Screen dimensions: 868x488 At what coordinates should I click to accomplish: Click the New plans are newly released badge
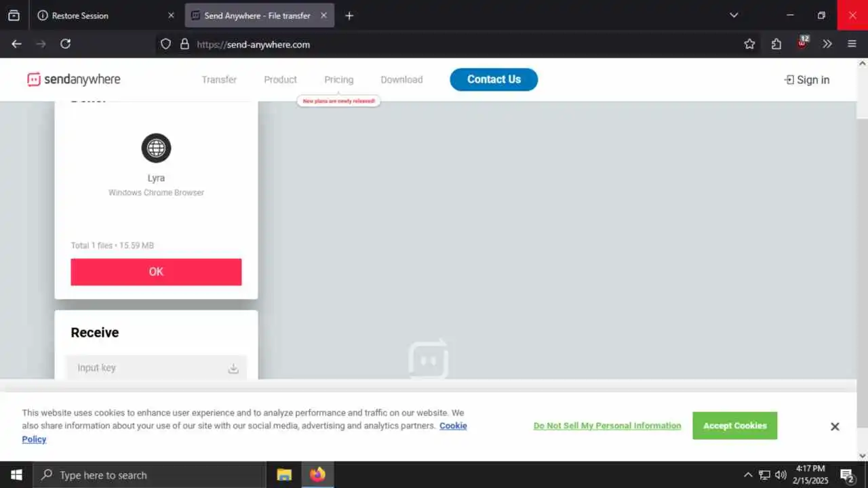tap(338, 100)
